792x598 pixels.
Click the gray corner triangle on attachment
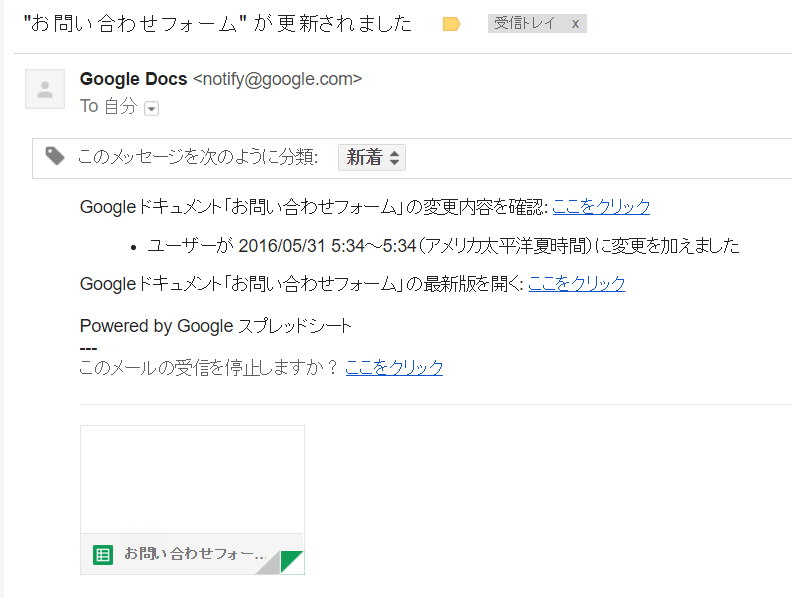266,565
